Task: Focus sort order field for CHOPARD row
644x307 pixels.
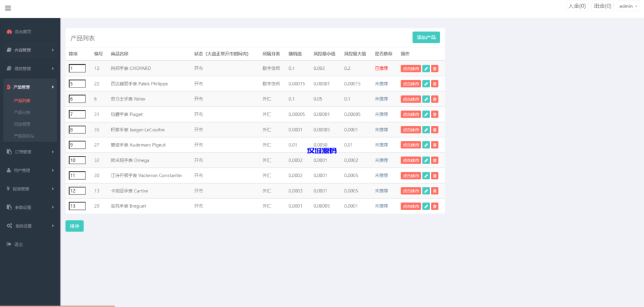Action: pyautogui.click(x=77, y=68)
